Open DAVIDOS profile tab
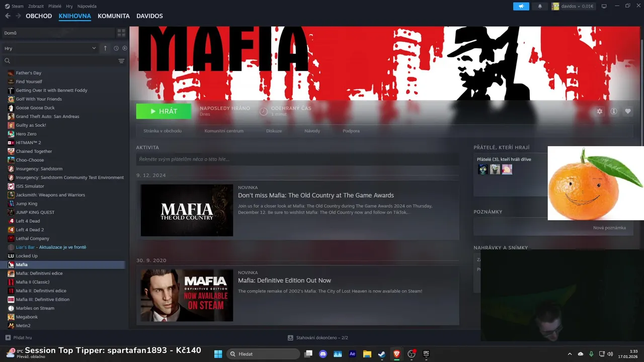This screenshot has width=644, height=362. (149, 16)
